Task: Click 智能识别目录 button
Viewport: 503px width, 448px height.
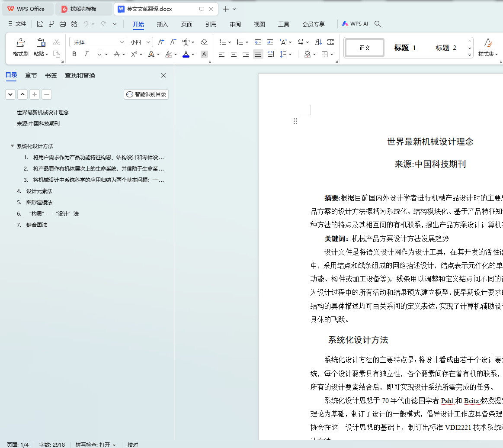Action: 146,94
